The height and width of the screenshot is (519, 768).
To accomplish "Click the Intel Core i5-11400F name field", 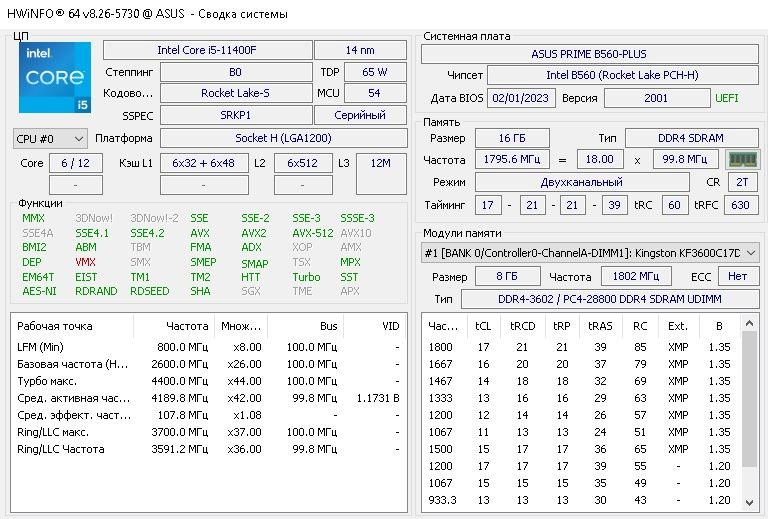I will click(208, 50).
